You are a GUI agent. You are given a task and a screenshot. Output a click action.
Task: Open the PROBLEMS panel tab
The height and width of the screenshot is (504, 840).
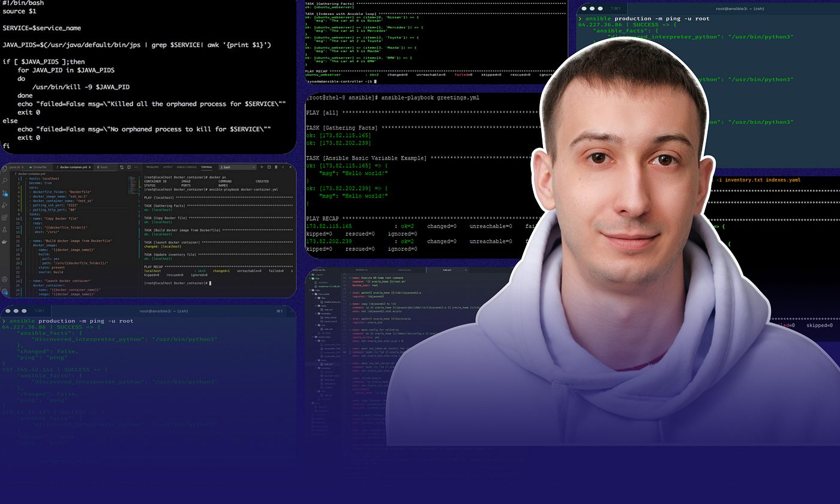(x=152, y=167)
